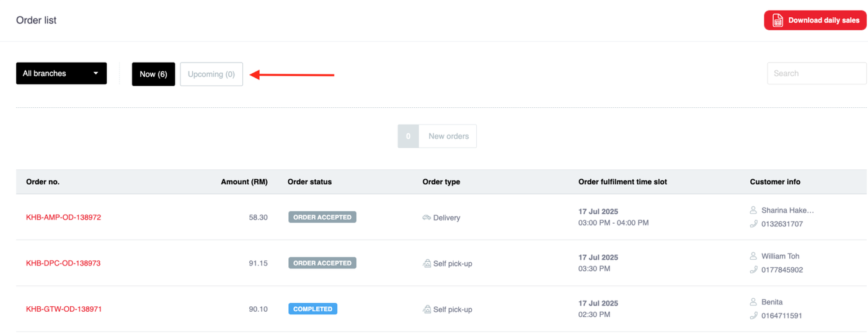Viewport: 868px width, 336px height.
Task: Click the pick-up bag icon for order 138973
Action: 427,263
